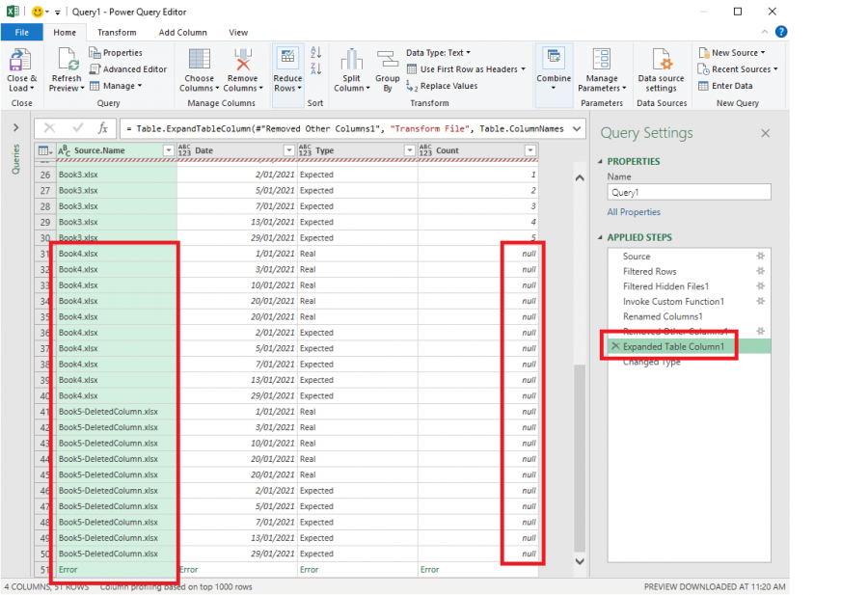The height and width of the screenshot is (595, 868).
Task: Switch to the Add Column tab
Action: tap(182, 33)
